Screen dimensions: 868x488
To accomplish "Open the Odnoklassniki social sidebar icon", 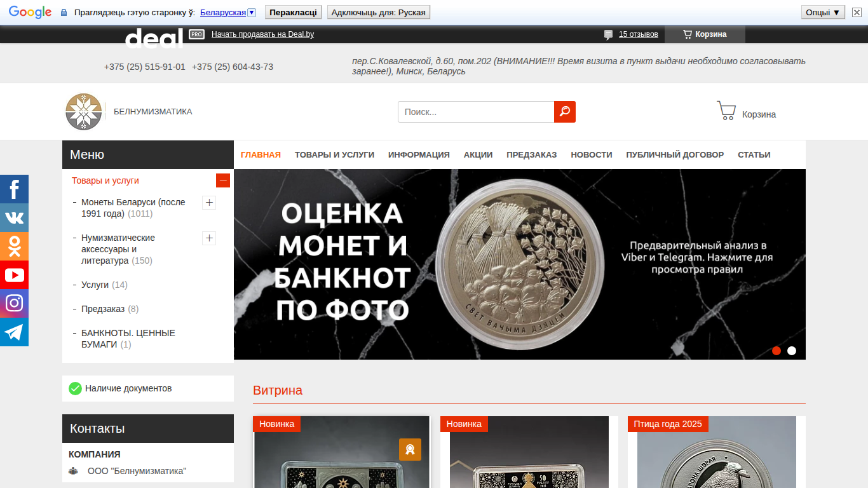I will pos(14,247).
